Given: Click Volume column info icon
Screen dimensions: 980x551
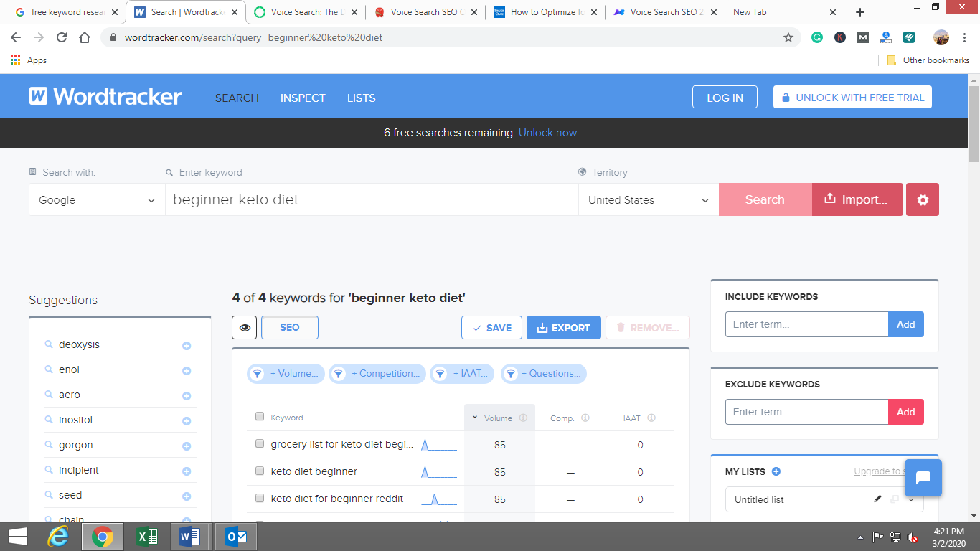Looking at the screenshot, I should click(x=523, y=418).
